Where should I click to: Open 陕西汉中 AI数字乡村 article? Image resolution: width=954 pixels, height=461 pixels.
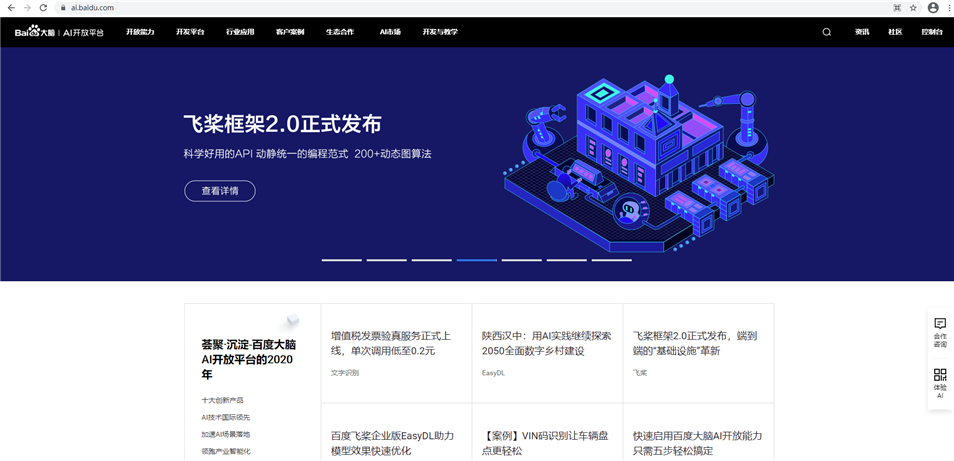point(546,343)
